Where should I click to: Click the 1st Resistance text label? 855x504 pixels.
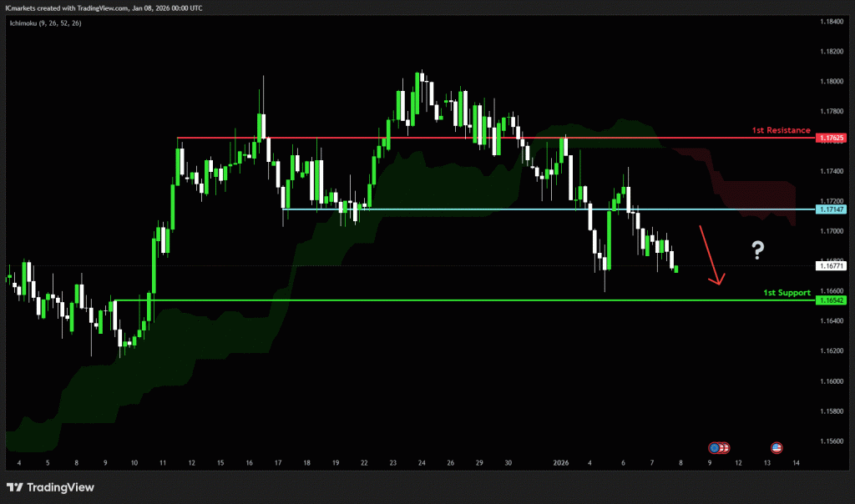pos(781,130)
